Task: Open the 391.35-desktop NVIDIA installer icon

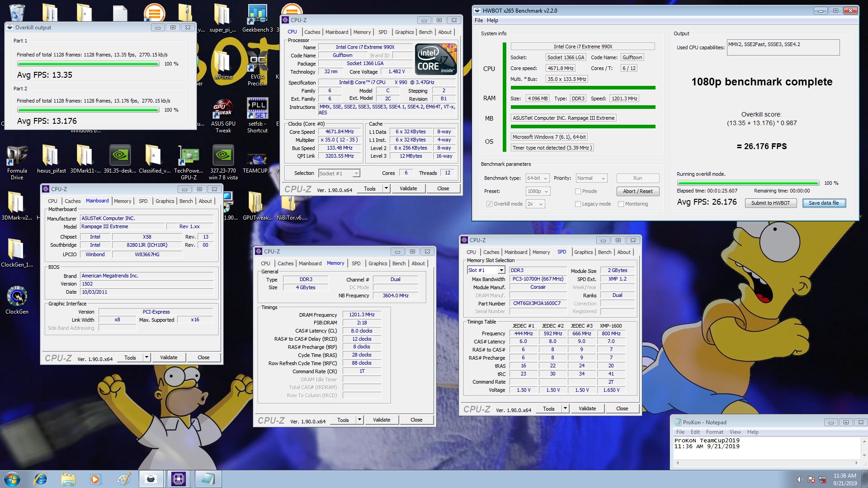Action: point(120,160)
